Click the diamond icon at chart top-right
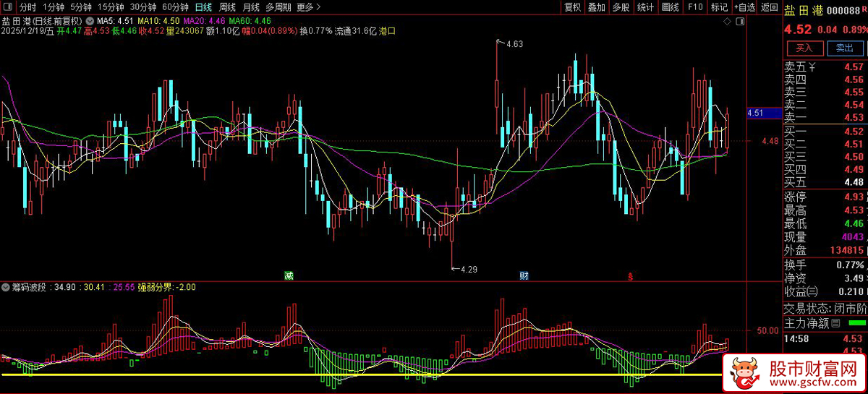868x394 pixels. click(x=727, y=22)
